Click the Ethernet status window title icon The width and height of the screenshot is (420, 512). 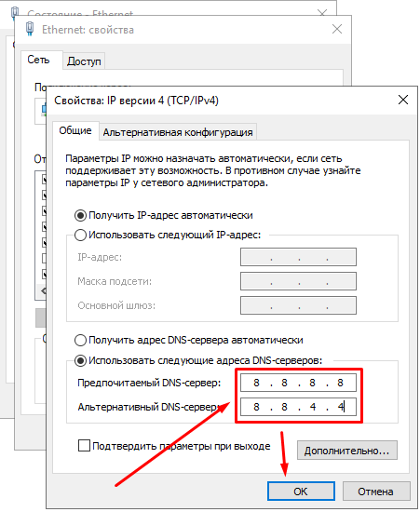15,12
